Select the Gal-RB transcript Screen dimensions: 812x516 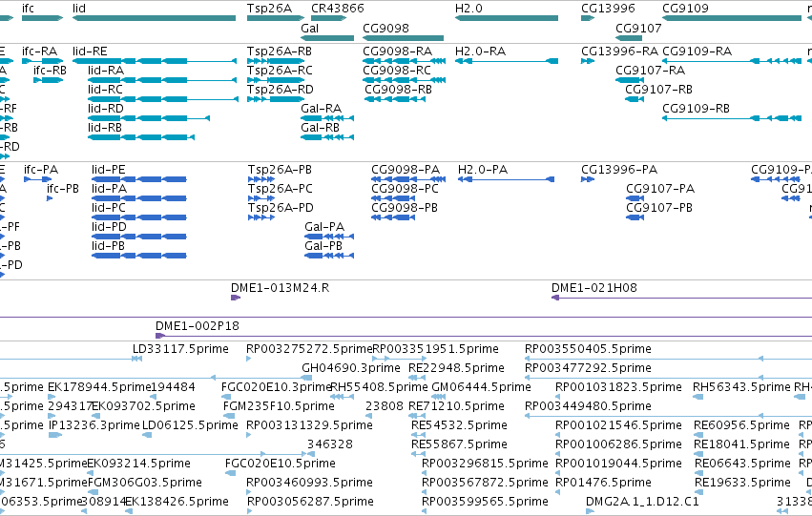point(327,137)
